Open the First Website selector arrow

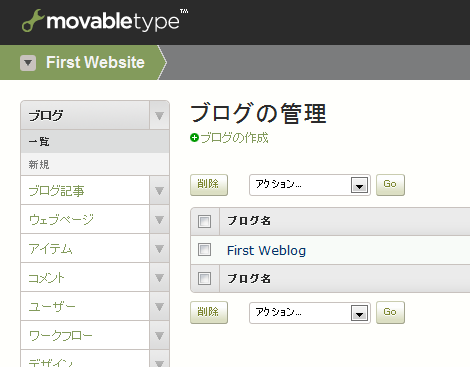click(x=28, y=63)
